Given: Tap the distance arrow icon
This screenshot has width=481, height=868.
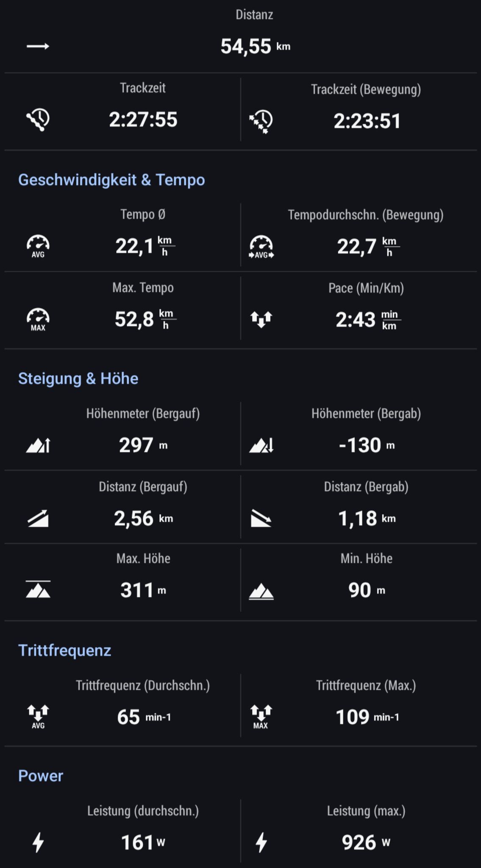Looking at the screenshot, I should 38,46.
